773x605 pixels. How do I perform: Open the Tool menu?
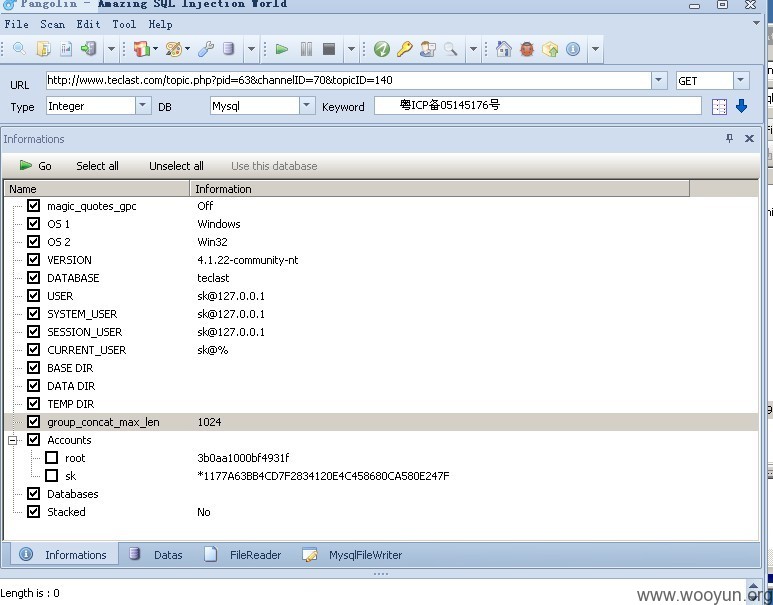(x=124, y=24)
